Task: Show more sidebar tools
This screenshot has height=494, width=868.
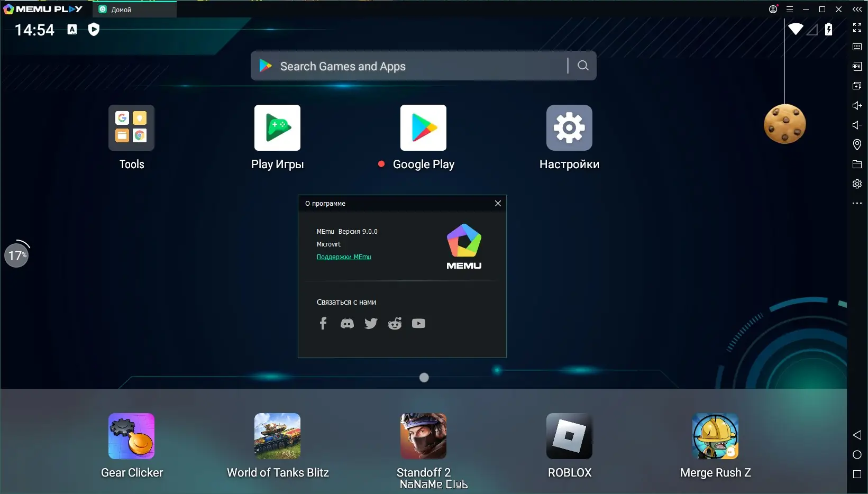Action: pos(857,203)
